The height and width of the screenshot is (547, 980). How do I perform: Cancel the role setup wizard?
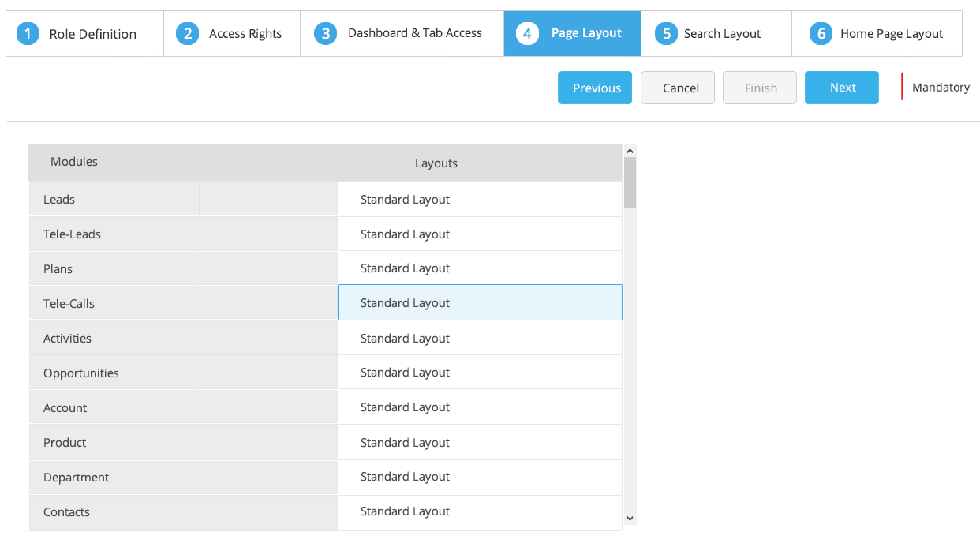point(677,87)
